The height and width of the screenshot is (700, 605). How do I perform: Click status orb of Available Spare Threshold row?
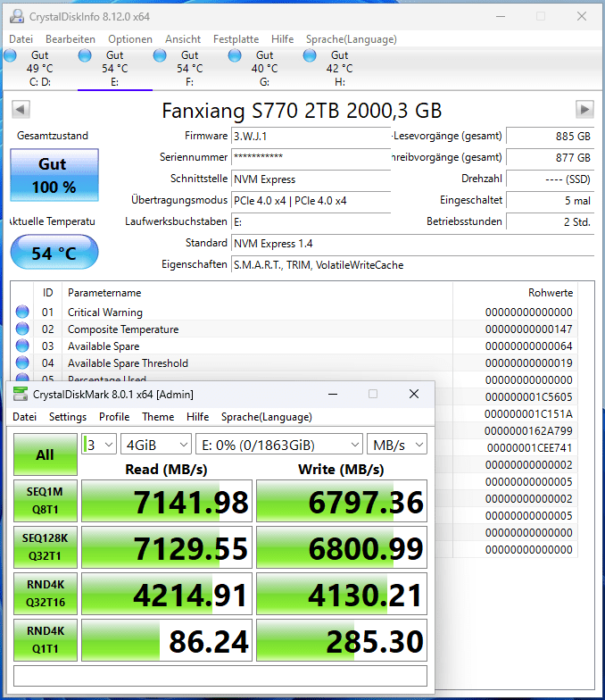pos(22,362)
